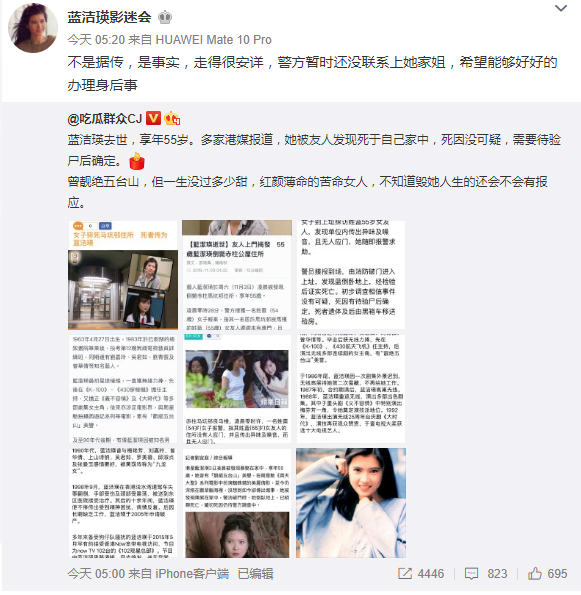Image resolution: width=581 pixels, height=595 pixels.
Task: Open the thumbnail with the 55歲藍潔瑛 headline
Action: (x=237, y=275)
